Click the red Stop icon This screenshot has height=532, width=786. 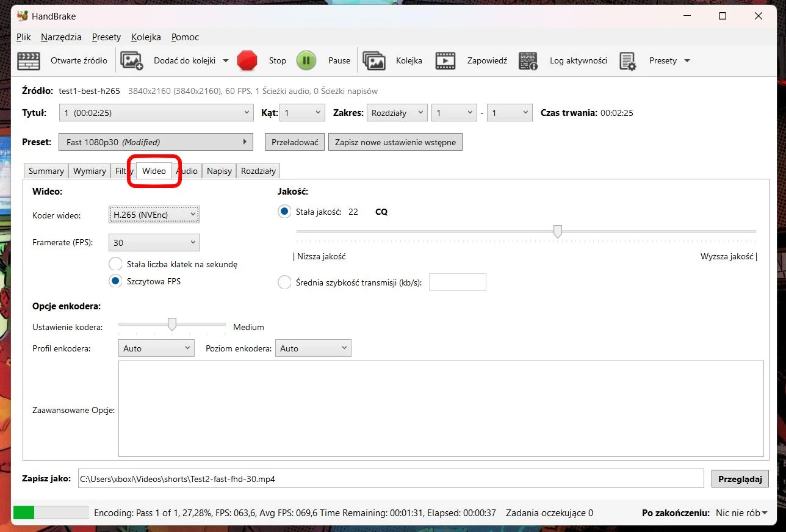pyautogui.click(x=247, y=60)
